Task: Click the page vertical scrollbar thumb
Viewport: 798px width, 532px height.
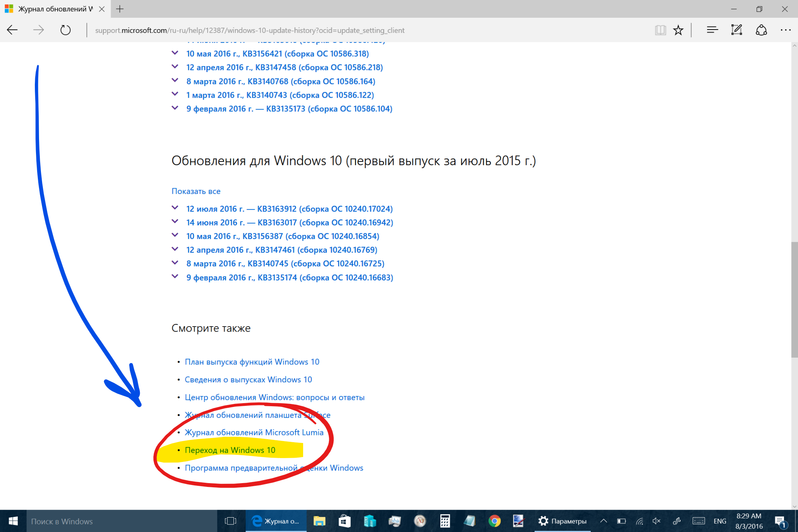Action: tap(794, 299)
